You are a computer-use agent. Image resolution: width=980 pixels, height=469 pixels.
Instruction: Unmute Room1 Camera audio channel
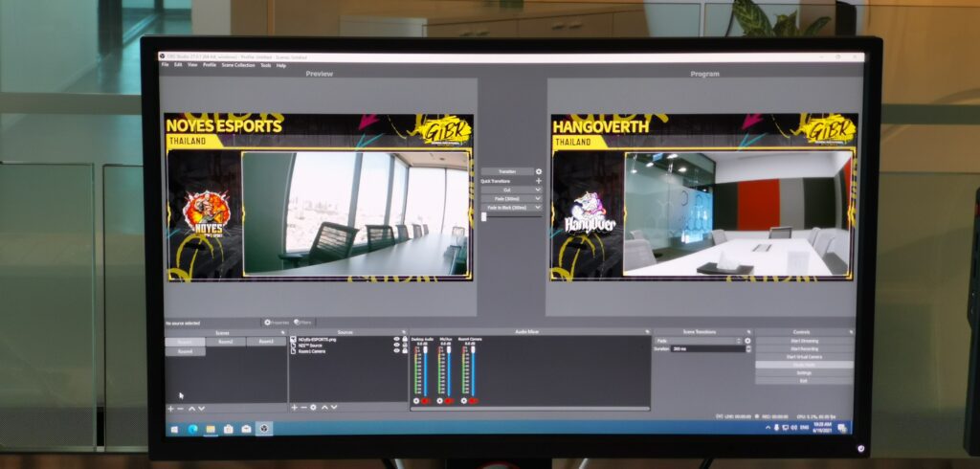(473, 401)
